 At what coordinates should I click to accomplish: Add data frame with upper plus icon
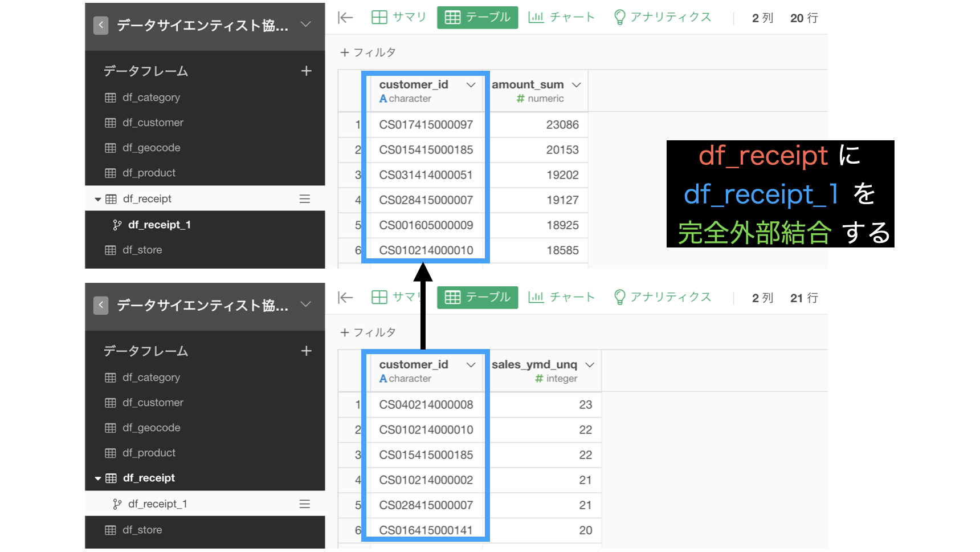[307, 71]
